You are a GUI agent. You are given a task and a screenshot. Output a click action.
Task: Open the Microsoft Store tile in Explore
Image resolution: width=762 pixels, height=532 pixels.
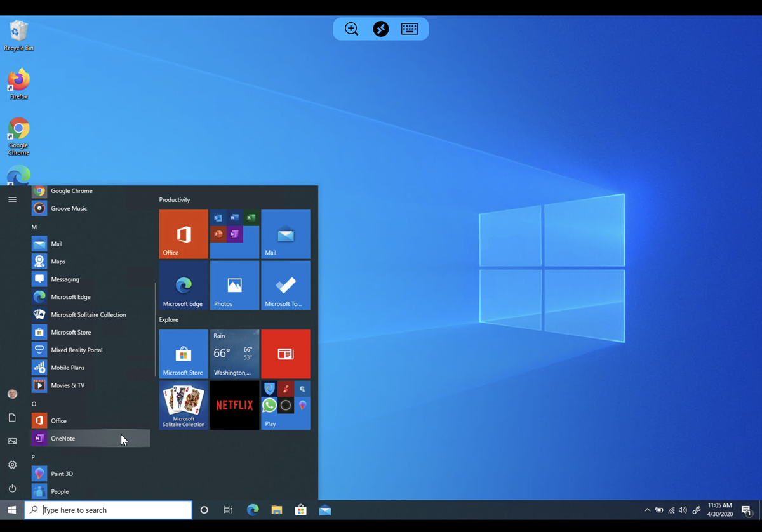tap(184, 354)
